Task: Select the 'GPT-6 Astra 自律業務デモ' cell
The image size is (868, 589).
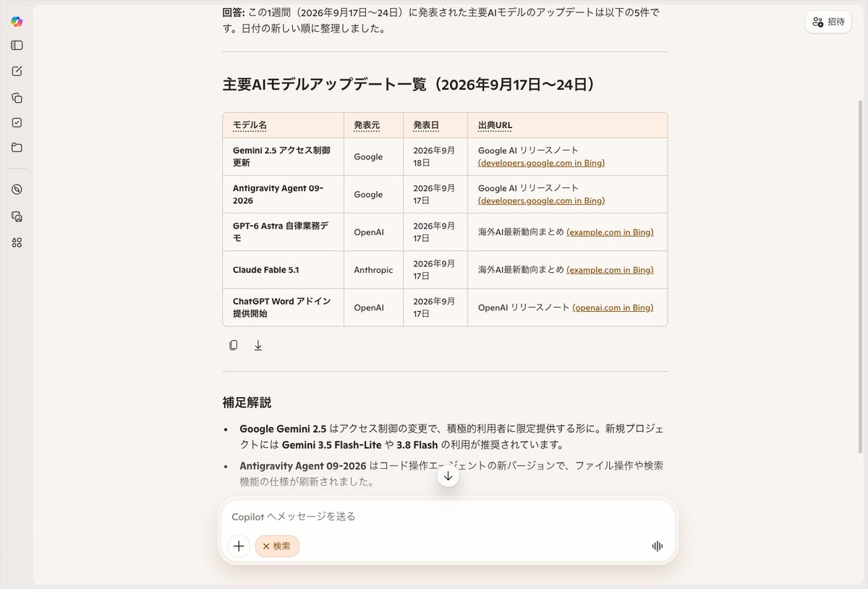Action: coord(283,232)
